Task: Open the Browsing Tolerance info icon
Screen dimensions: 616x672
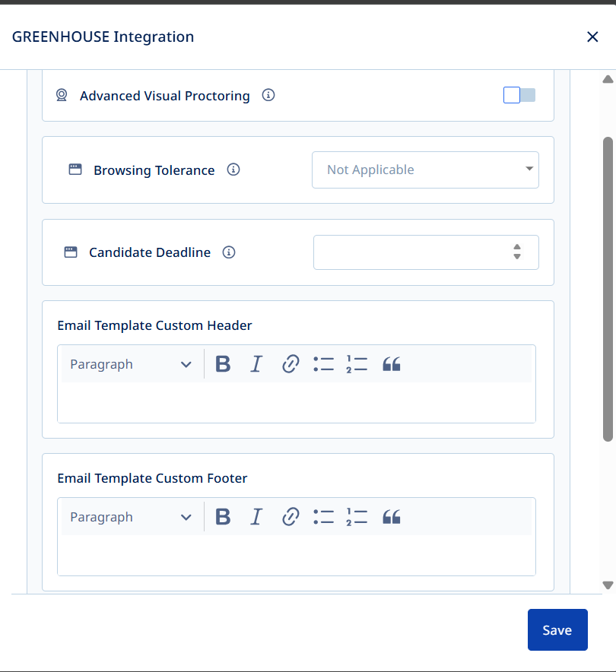Action: point(233,170)
